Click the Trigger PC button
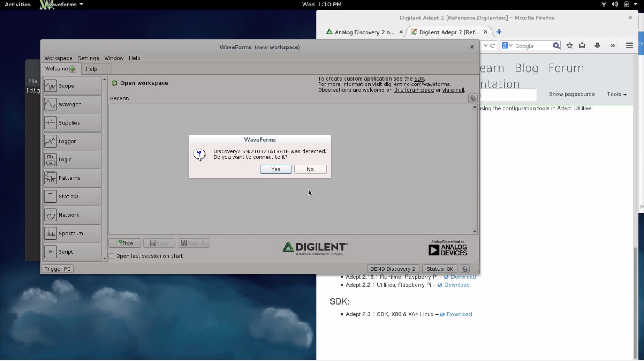Screen dimensions: 644x361 pos(57,269)
